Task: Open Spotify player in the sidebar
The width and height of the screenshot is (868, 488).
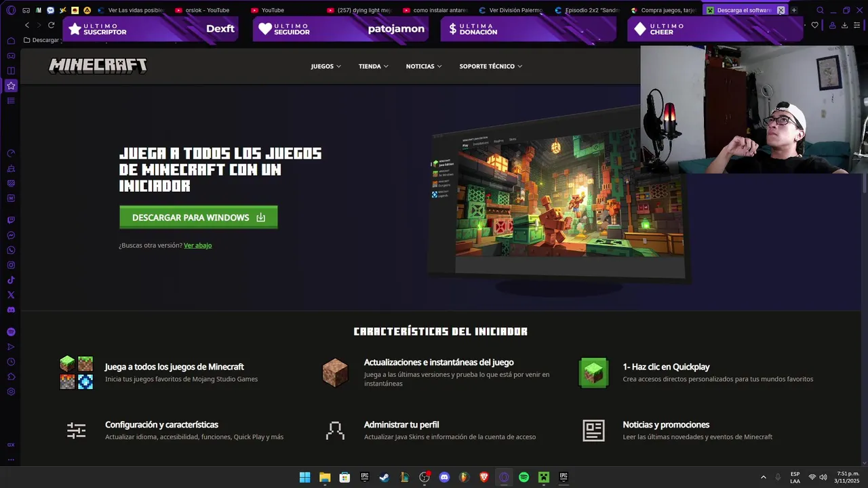Action: tap(11, 332)
